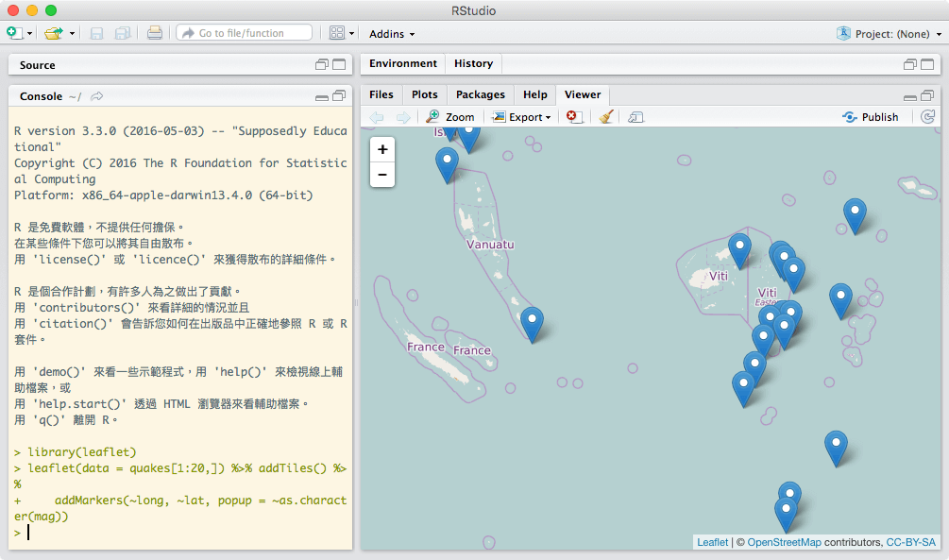Zoom out on the leaflet map
Viewport: 949px width, 560px height.
coord(382,175)
